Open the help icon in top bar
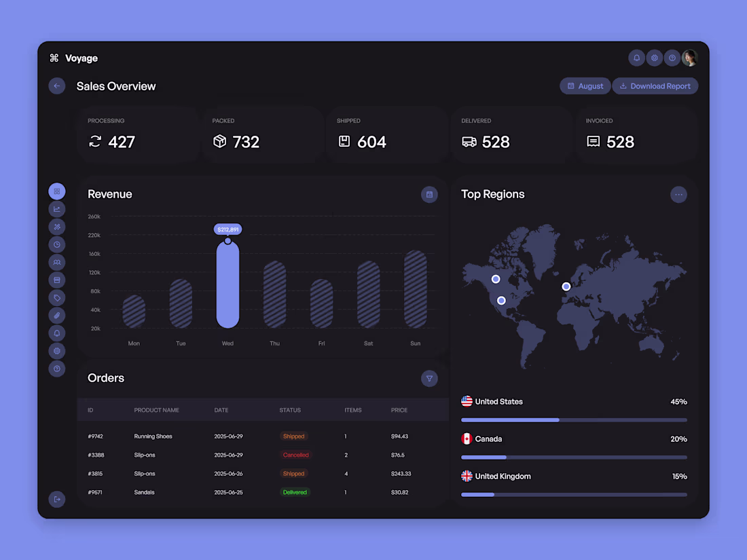This screenshot has height=560, width=747. (672, 58)
